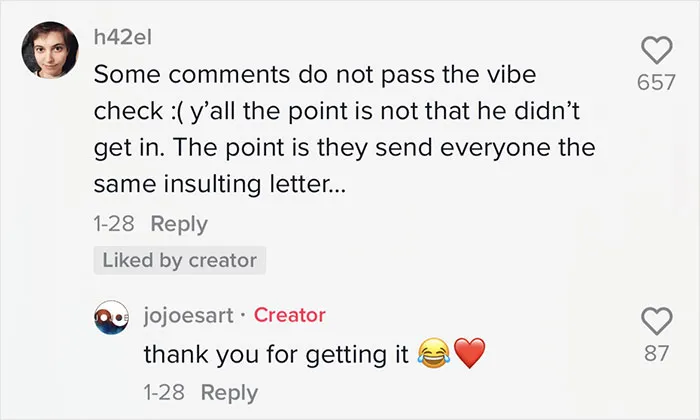This screenshot has height=420, width=700.
Task: Click the red heart emoji in the reply
Action: (x=470, y=353)
